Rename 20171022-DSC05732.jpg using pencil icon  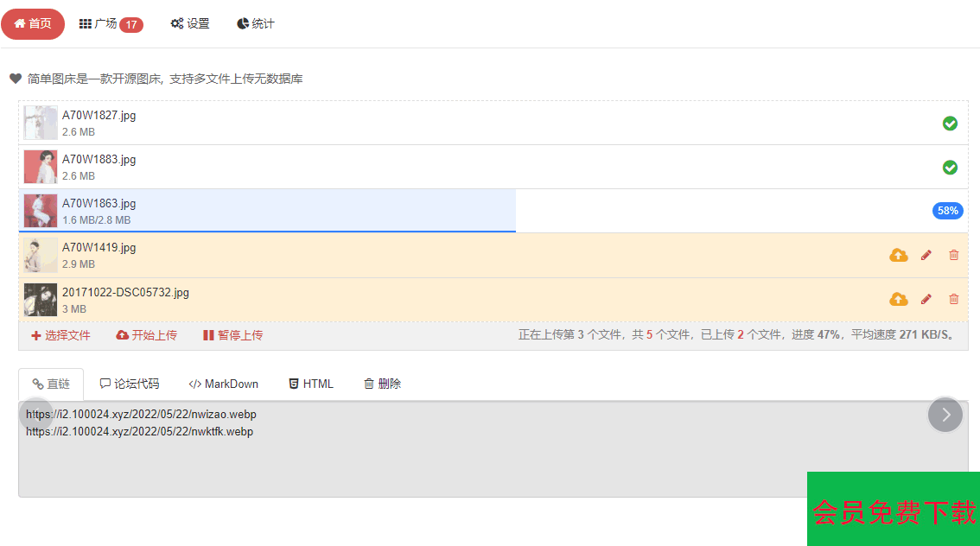coord(926,299)
